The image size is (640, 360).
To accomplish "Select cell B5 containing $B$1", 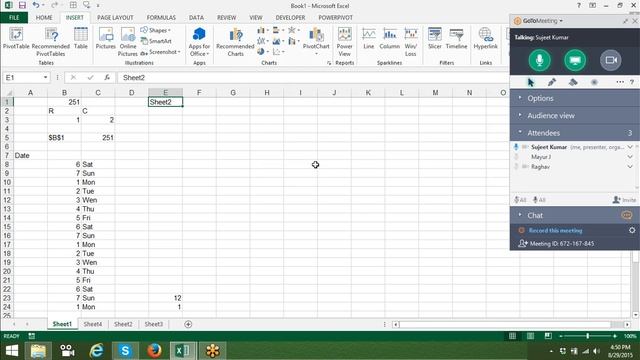I will 64,138.
